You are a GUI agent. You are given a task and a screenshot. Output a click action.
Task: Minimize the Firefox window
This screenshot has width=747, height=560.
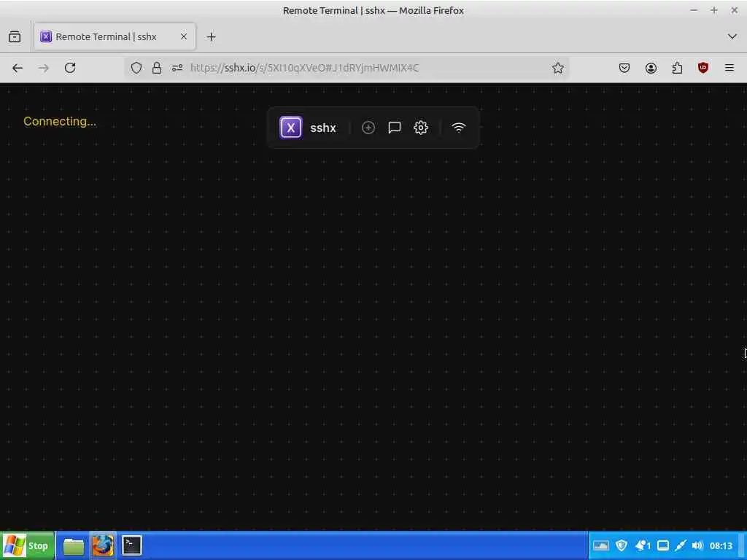pyautogui.click(x=694, y=10)
